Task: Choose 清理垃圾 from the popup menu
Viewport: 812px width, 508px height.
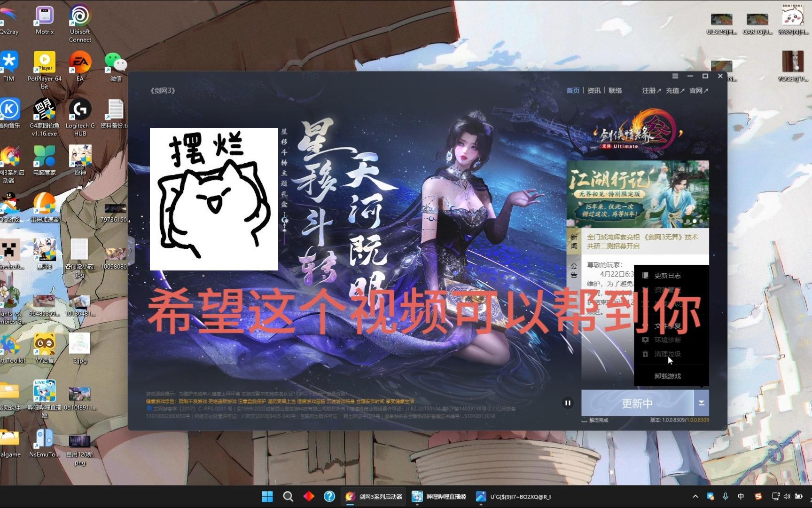Action: coord(667,354)
